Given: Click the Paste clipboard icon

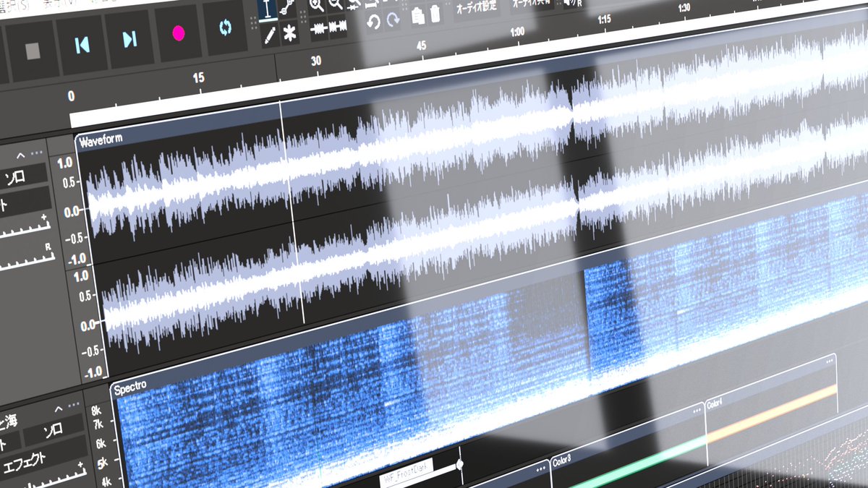Looking at the screenshot, I should 418,16.
